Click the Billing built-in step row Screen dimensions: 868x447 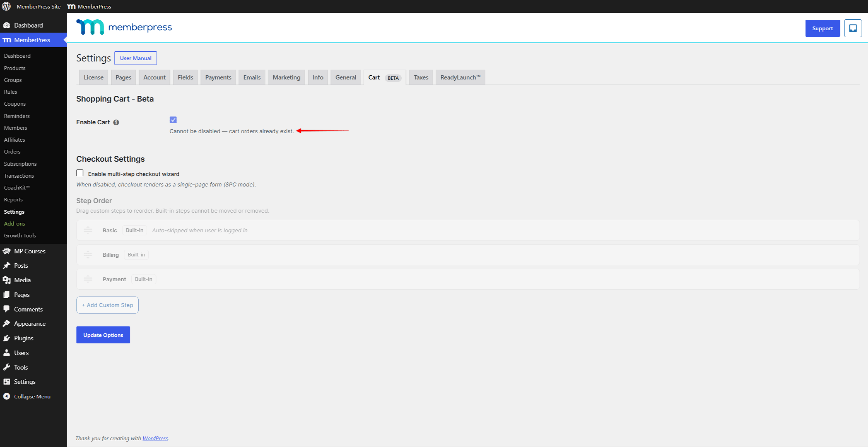tap(468, 255)
